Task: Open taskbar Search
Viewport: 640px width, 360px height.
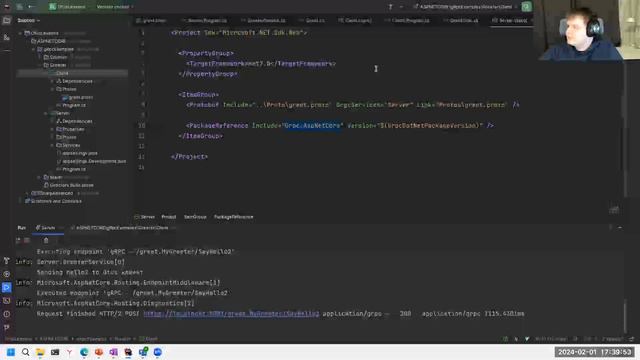Action: tap(25, 352)
